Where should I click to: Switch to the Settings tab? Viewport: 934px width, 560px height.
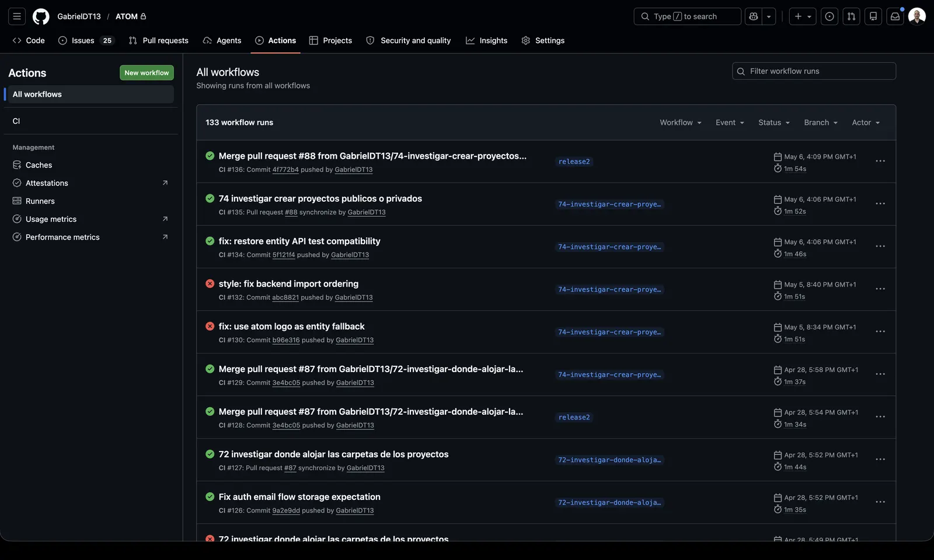[543, 41]
